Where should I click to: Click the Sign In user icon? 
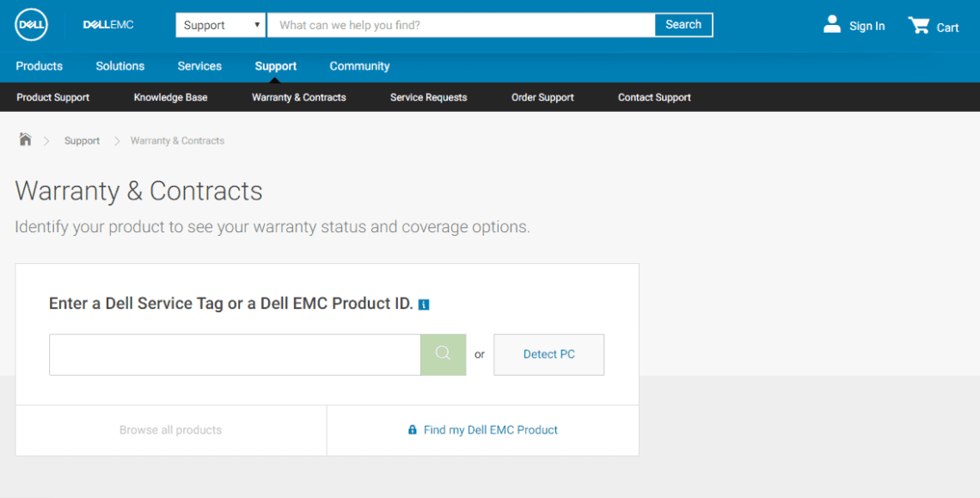coord(831,25)
